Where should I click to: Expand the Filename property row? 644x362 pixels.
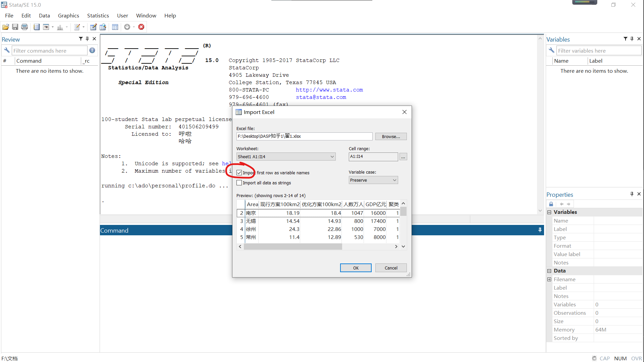click(x=549, y=279)
